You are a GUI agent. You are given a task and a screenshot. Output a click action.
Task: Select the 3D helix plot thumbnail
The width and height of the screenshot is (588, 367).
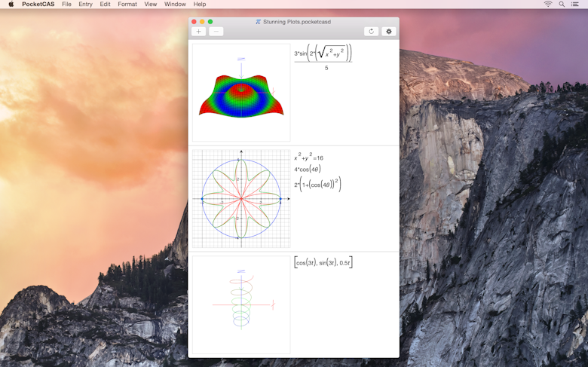coord(241,304)
